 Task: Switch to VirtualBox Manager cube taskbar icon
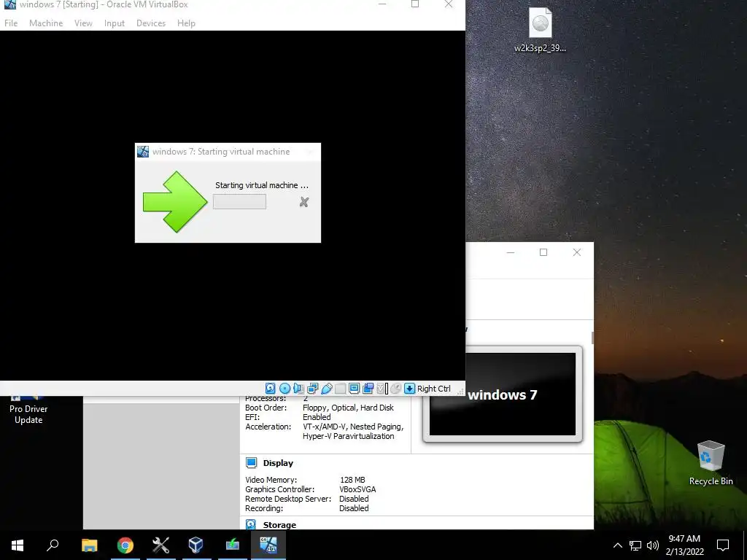point(196,545)
